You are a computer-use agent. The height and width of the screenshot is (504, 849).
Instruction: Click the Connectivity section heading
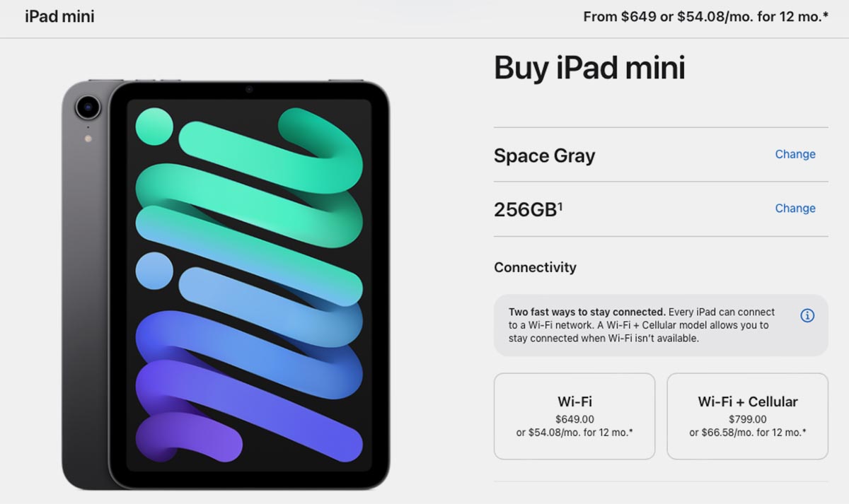pos(535,267)
